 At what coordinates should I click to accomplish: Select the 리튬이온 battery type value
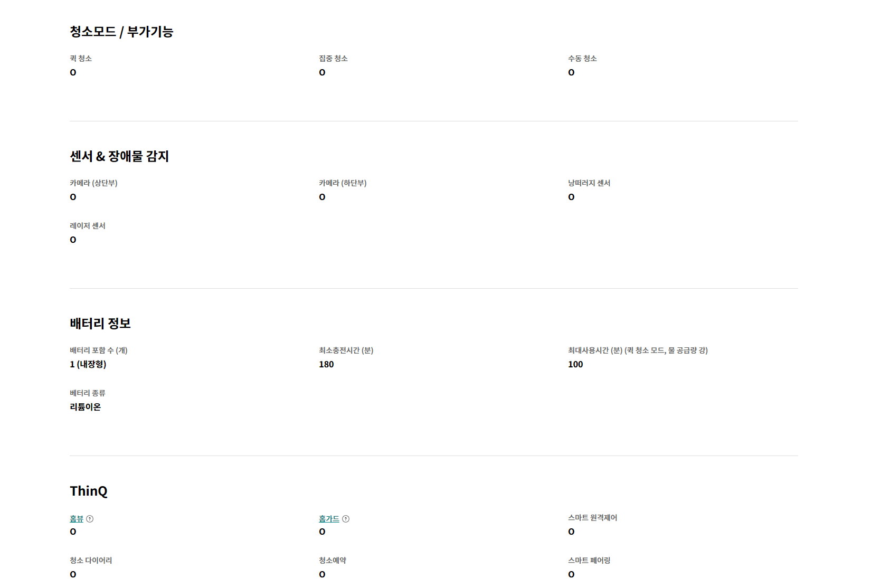tap(86, 407)
